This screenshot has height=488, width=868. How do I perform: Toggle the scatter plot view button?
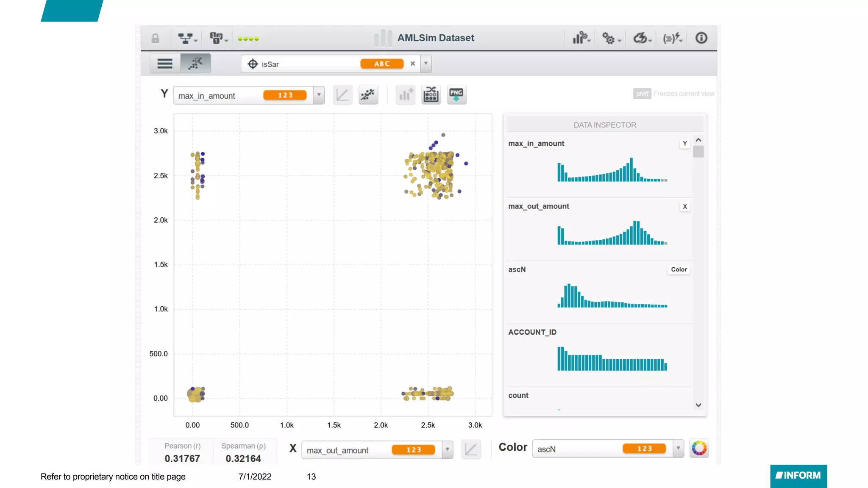pos(195,64)
